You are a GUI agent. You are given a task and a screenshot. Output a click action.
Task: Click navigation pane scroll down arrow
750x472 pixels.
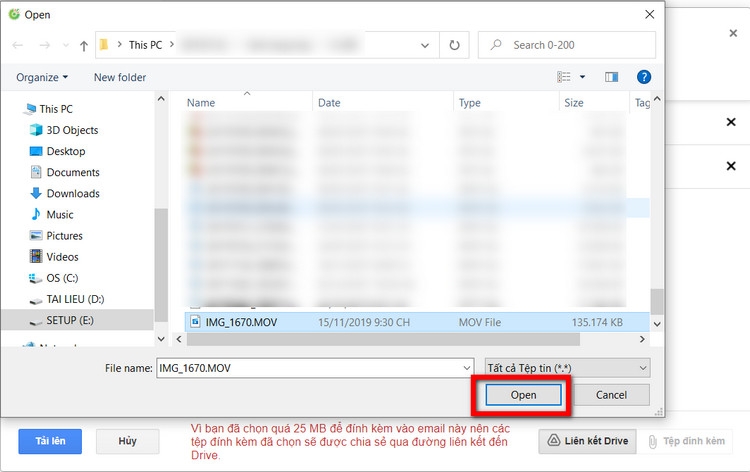pyautogui.click(x=161, y=339)
